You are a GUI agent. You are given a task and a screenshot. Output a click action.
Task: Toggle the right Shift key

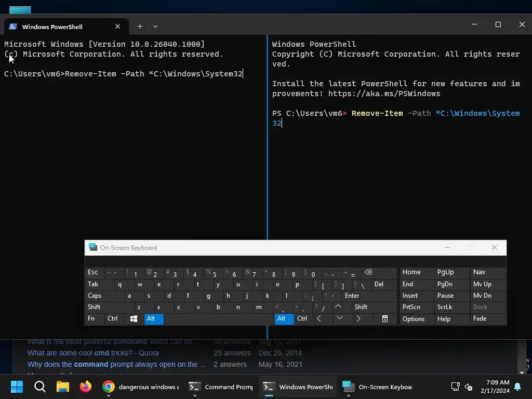[374, 307]
